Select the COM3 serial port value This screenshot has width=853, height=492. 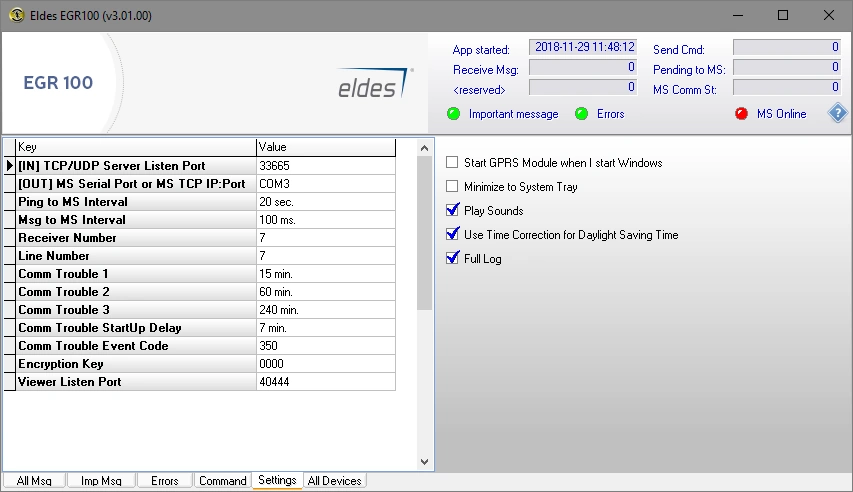pyautogui.click(x=326, y=183)
